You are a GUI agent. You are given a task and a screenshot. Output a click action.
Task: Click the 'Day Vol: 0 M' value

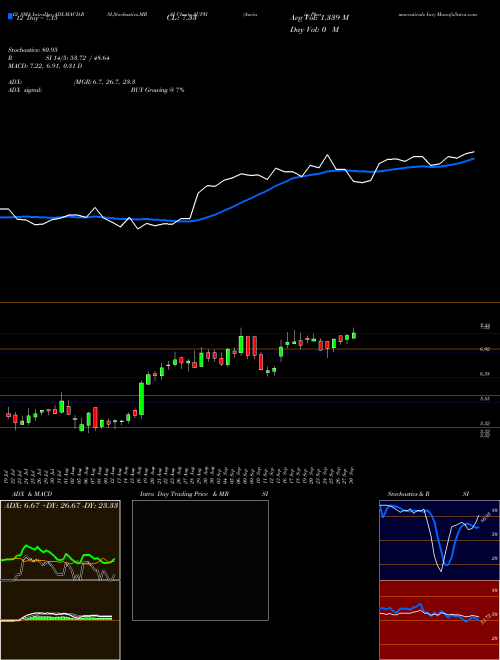point(314,30)
